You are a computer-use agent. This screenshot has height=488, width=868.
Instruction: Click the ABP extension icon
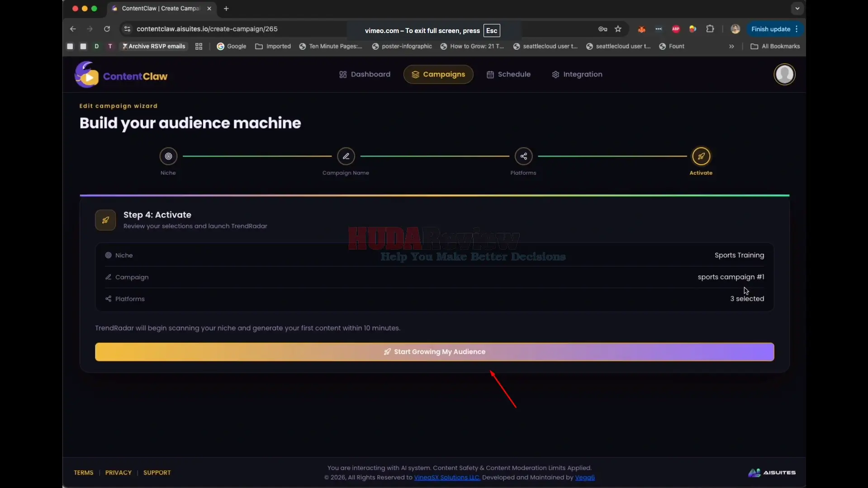pyautogui.click(x=676, y=29)
